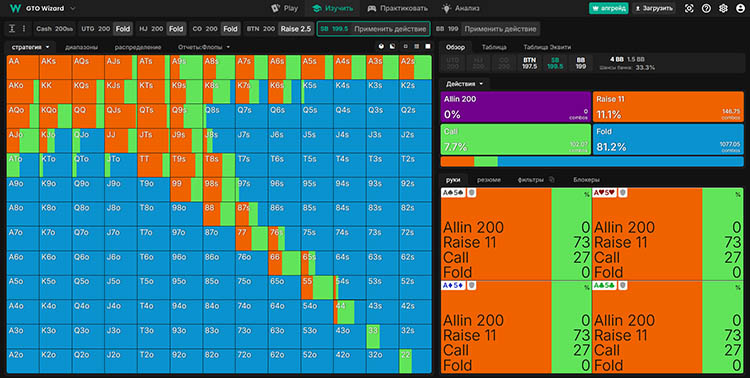
Task: Select the greyed CO 200 position chip
Action: tap(504, 63)
